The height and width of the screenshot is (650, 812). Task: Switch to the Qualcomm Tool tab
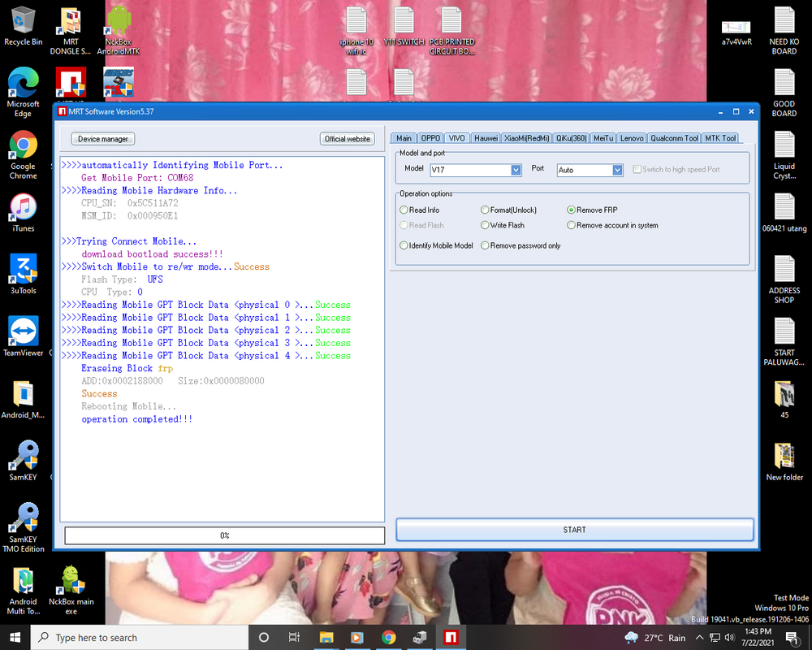(x=674, y=138)
